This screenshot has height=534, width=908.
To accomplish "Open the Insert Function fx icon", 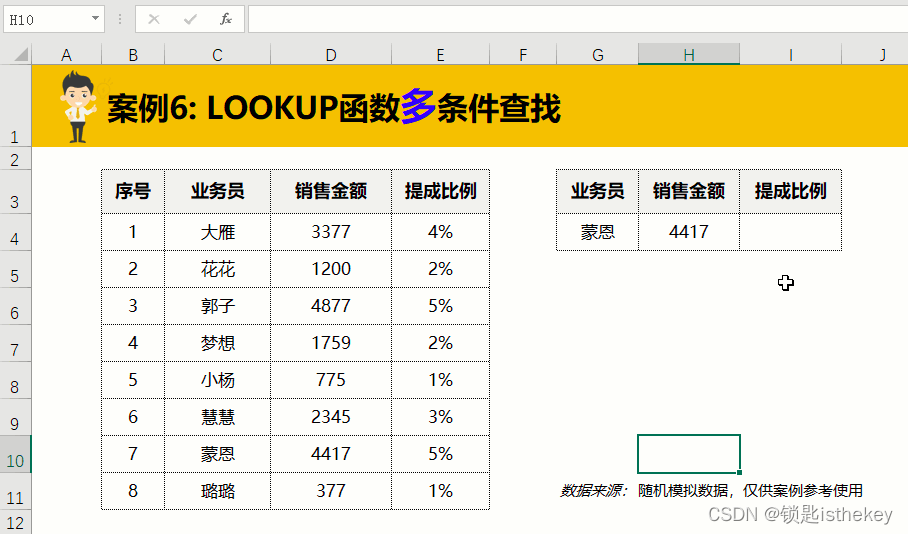I will point(226,19).
